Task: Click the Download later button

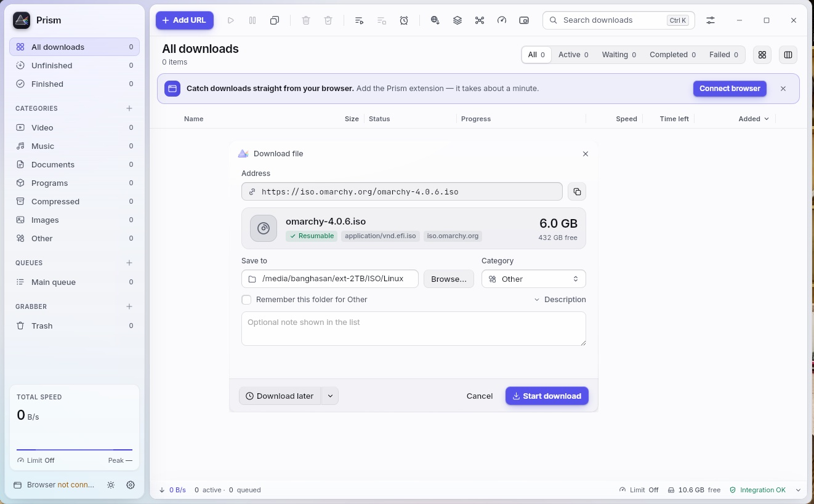Action: (280, 396)
